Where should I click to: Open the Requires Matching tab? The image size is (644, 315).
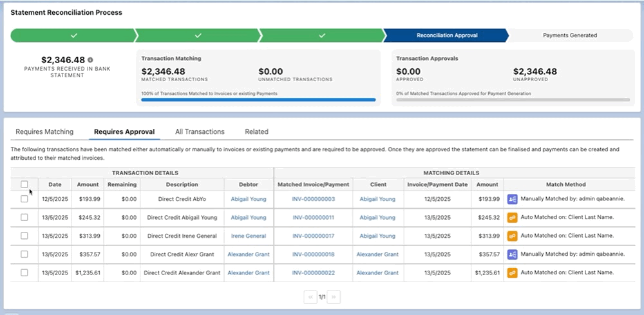point(44,132)
